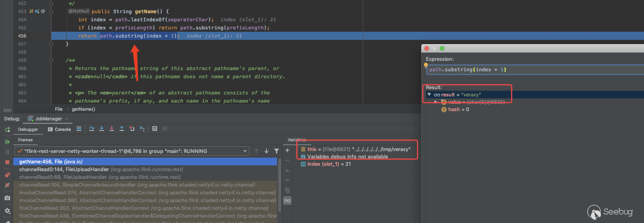Stop the debug session with the red square

[x=7, y=162]
